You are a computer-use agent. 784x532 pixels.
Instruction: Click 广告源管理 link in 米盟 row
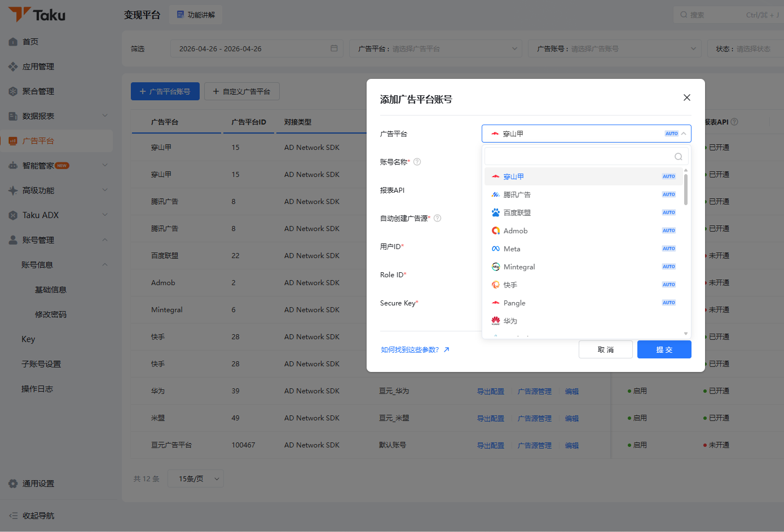pos(535,418)
